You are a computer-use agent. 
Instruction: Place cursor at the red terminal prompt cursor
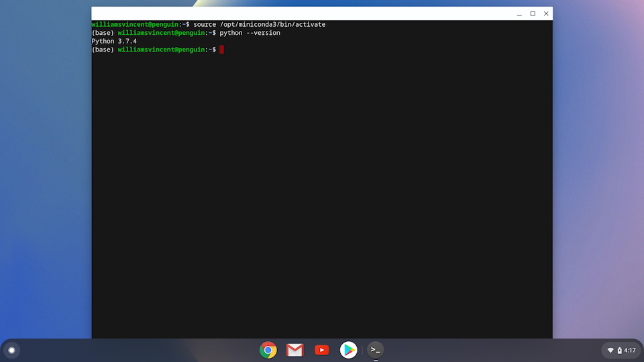pos(221,50)
